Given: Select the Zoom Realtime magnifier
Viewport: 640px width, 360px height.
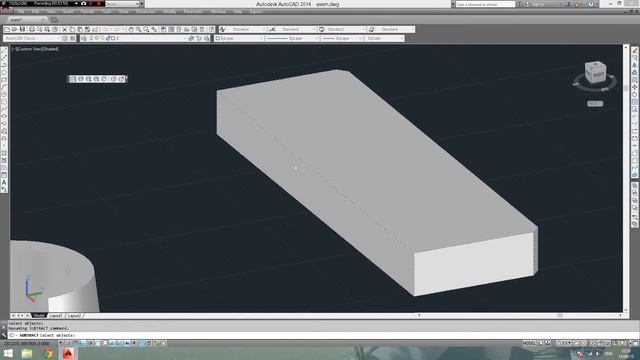Looking at the screenshot, I should pos(139,29).
